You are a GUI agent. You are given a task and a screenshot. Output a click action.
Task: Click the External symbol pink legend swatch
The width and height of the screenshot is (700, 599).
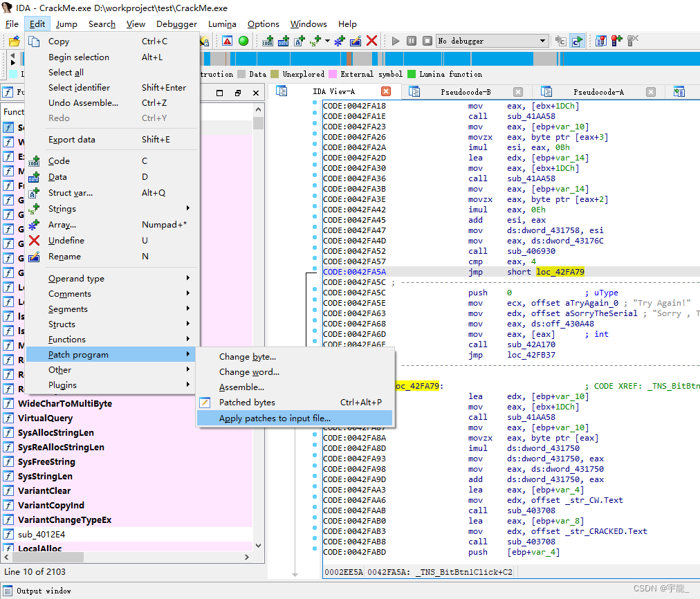333,74
